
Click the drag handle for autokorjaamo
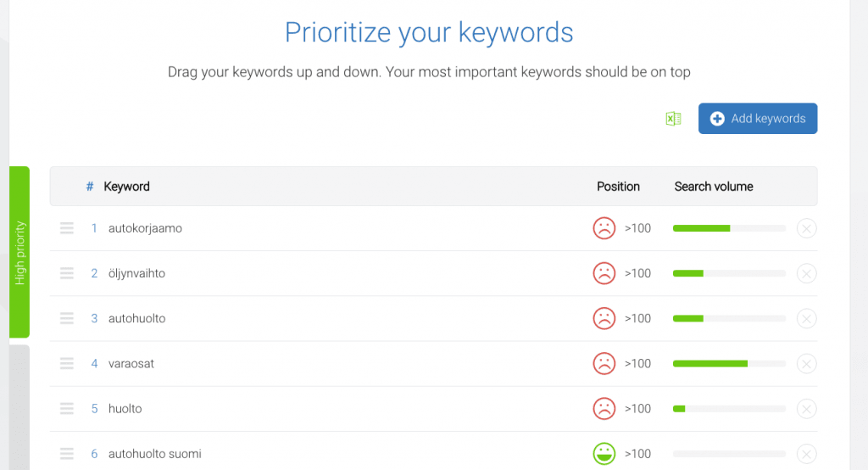(67, 228)
